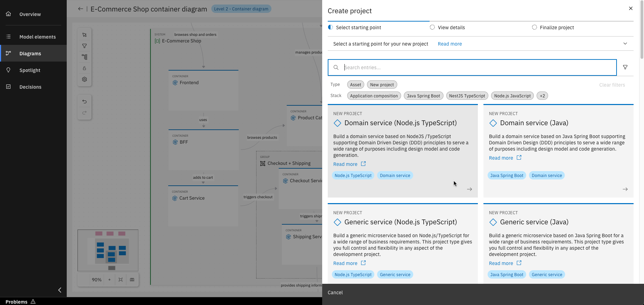Click the Create project panel scrollbar
This screenshot has width=644, height=305.
(642, 30)
